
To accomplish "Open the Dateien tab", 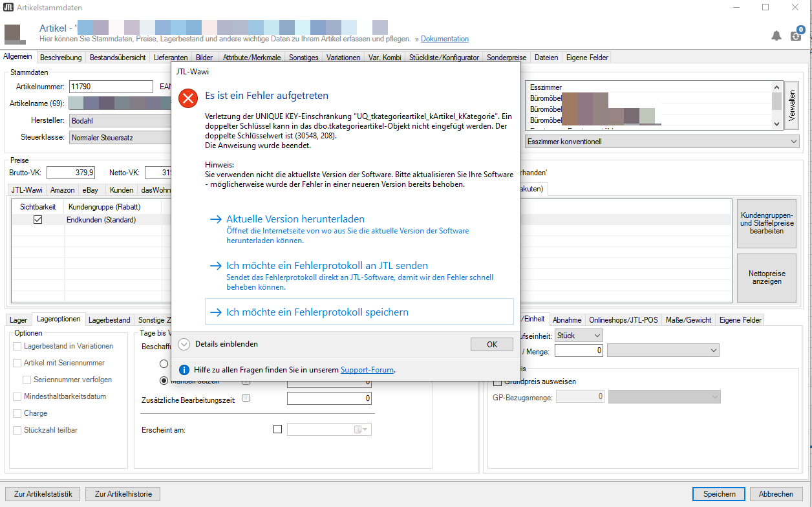I will (x=546, y=58).
